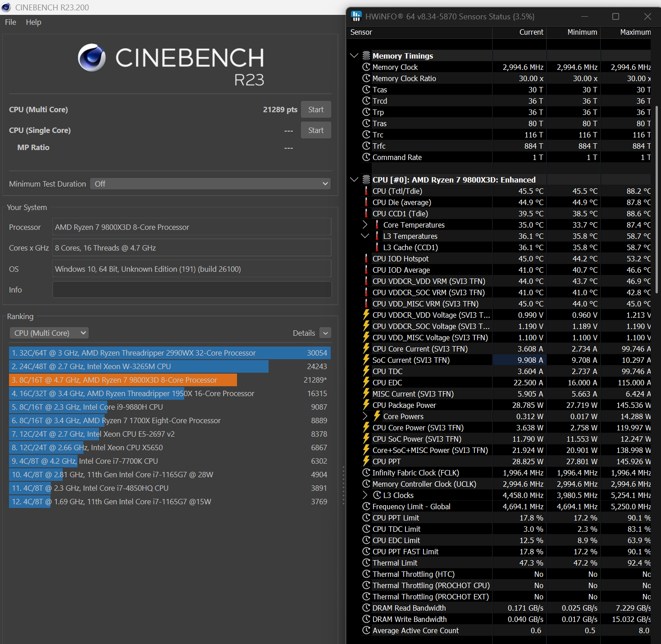The height and width of the screenshot is (644, 661).
Task: Click the CPU [#0] AMD Ryzen chip icon
Action: [366, 179]
